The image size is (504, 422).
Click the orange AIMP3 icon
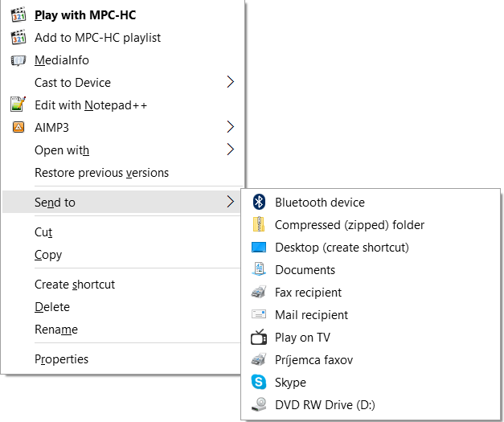[18, 127]
